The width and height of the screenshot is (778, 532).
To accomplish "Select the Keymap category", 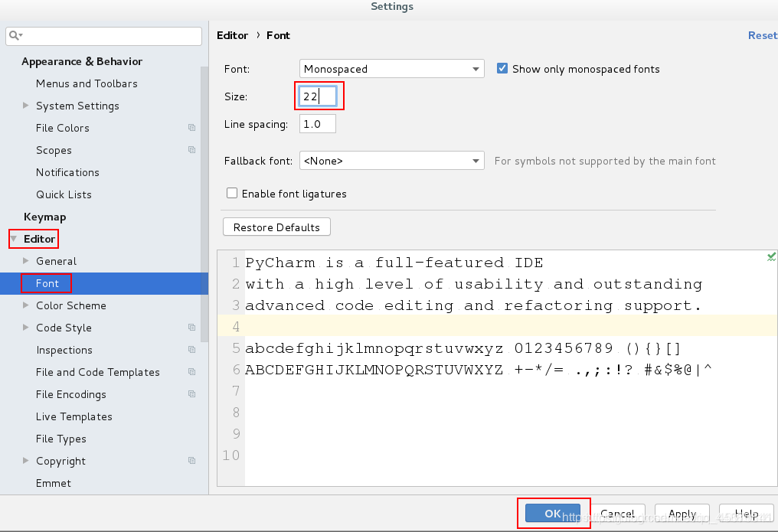I will coord(44,217).
